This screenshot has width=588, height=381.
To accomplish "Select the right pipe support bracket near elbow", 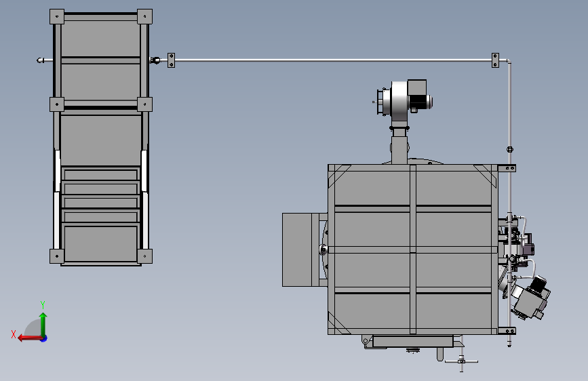I will [495, 60].
